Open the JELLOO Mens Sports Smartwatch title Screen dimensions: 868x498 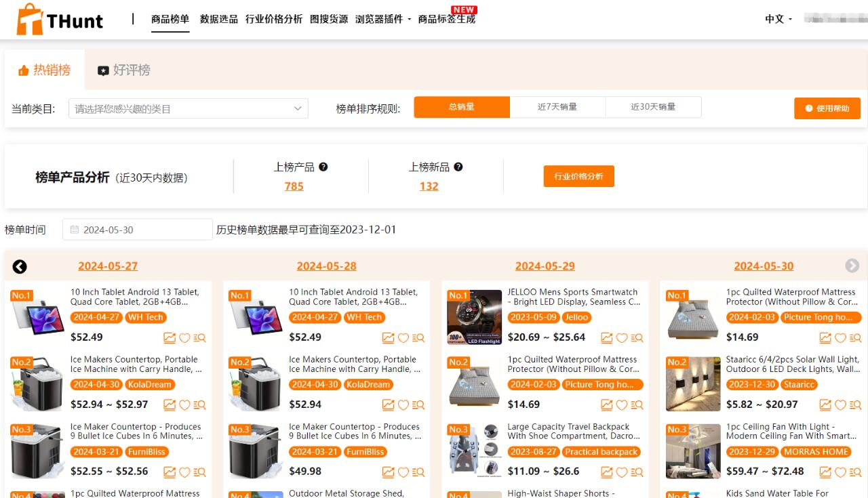[574, 297]
